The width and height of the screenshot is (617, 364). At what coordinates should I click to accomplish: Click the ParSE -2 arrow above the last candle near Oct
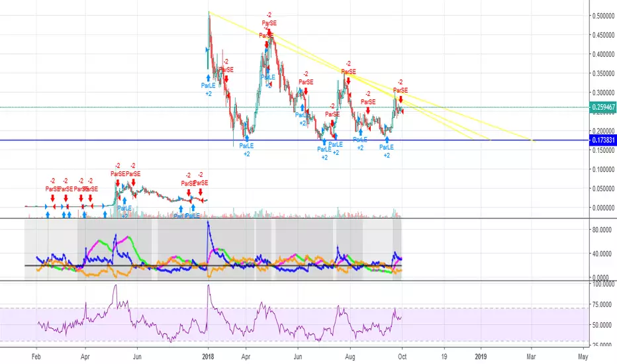[x=401, y=99]
